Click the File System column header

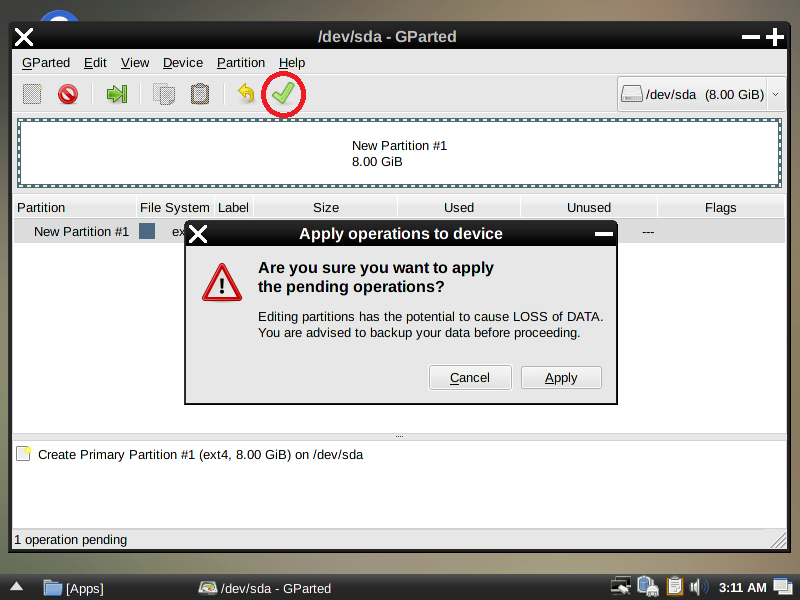[x=175, y=208]
